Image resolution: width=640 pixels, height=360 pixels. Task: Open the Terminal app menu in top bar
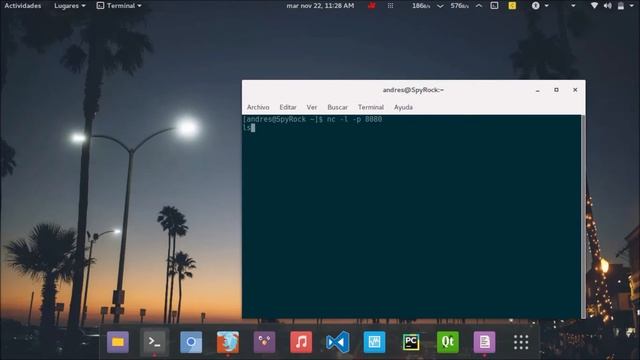click(x=119, y=6)
